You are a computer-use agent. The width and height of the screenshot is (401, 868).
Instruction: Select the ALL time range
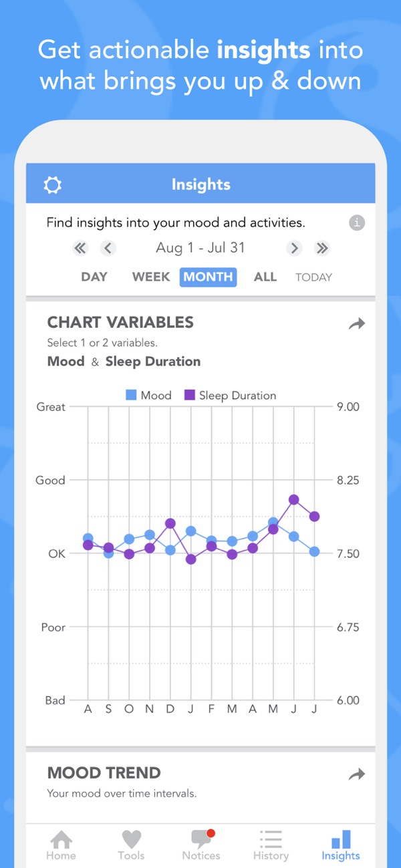point(265,277)
